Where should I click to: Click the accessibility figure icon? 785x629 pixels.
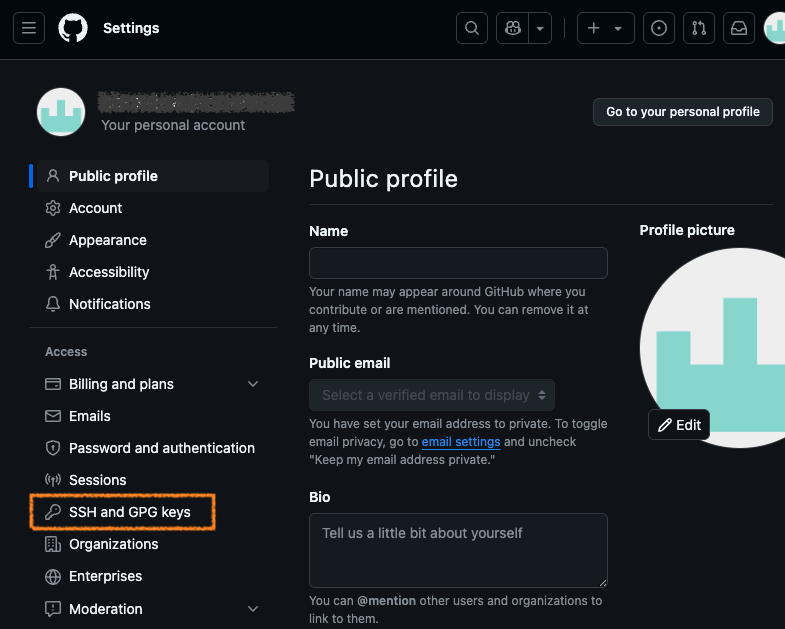click(53, 272)
